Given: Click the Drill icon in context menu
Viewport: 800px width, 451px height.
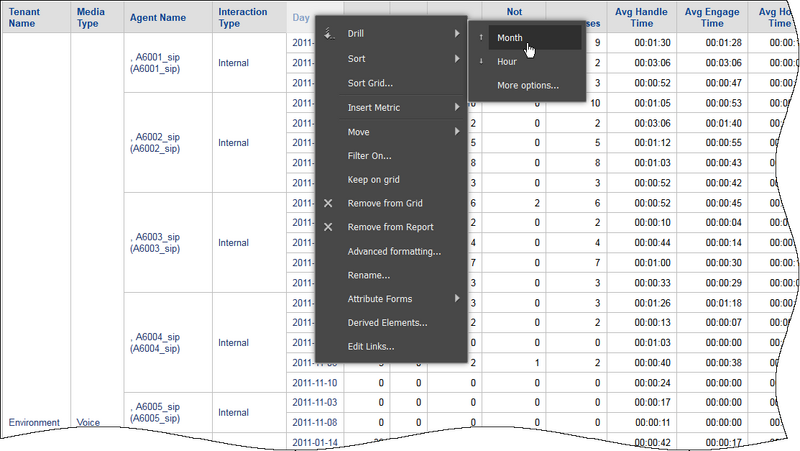Looking at the screenshot, I should 329,35.
